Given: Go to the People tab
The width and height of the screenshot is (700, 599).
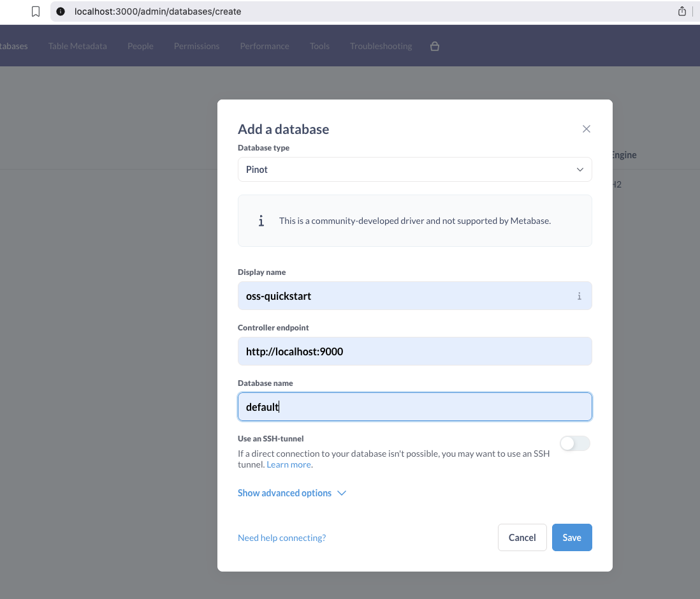Looking at the screenshot, I should click(140, 46).
